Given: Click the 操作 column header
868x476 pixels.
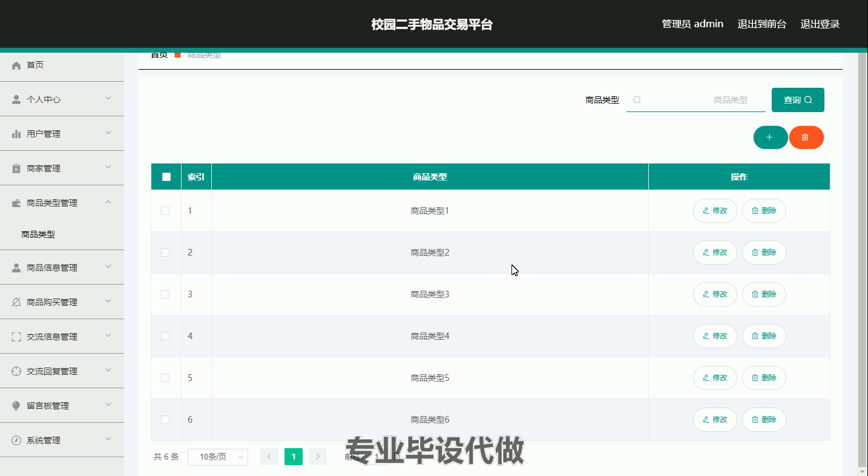Looking at the screenshot, I should [739, 177].
